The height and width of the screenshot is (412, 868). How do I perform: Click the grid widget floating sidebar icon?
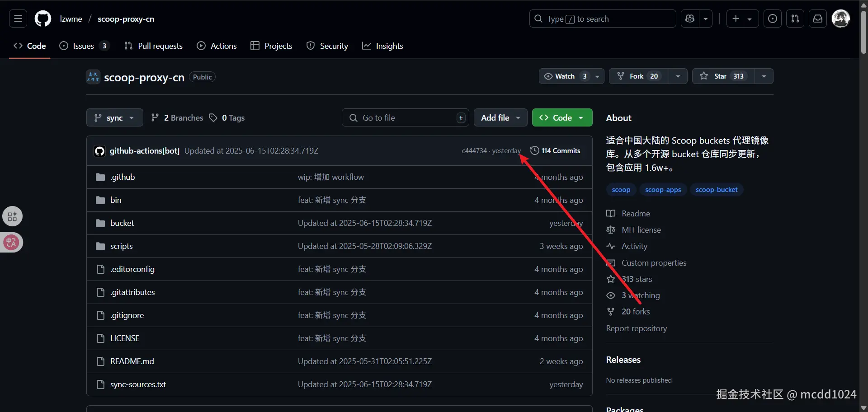pyautogui.click(x=12, y=216)
